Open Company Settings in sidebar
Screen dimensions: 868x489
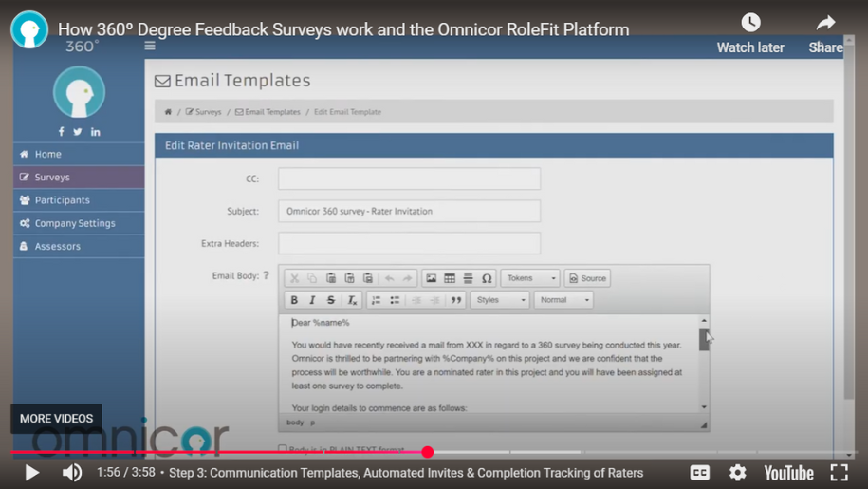(x=74, y=223)
